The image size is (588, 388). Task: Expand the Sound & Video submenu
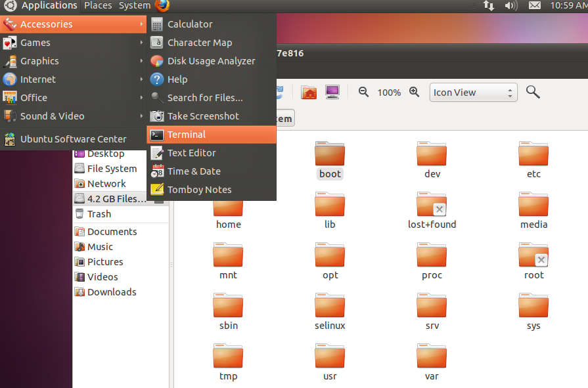point(73,116)
